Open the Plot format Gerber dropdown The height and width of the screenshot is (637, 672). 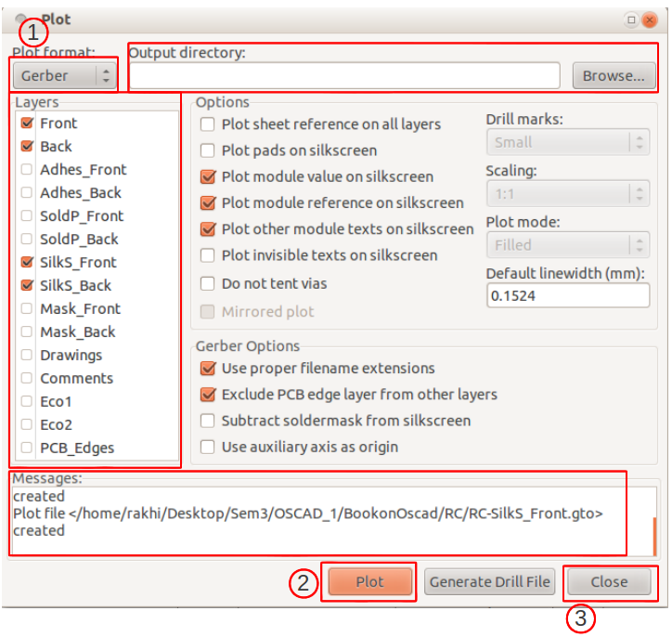pos(64,76)
